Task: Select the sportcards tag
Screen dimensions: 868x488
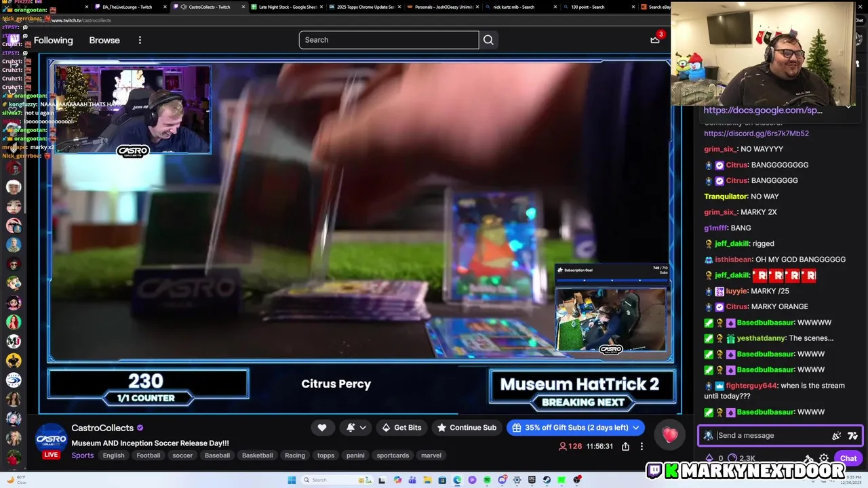Action: (x=393, y=455)
